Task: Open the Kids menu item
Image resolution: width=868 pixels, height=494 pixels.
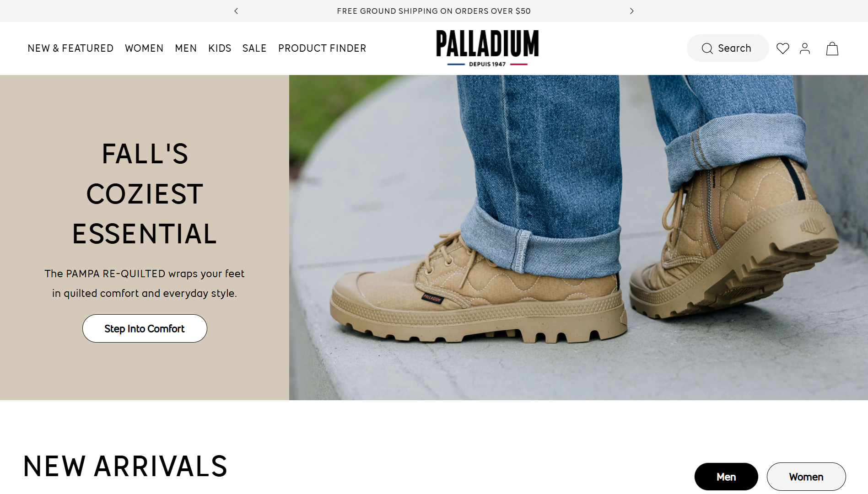Action: (x=220, y=48)
